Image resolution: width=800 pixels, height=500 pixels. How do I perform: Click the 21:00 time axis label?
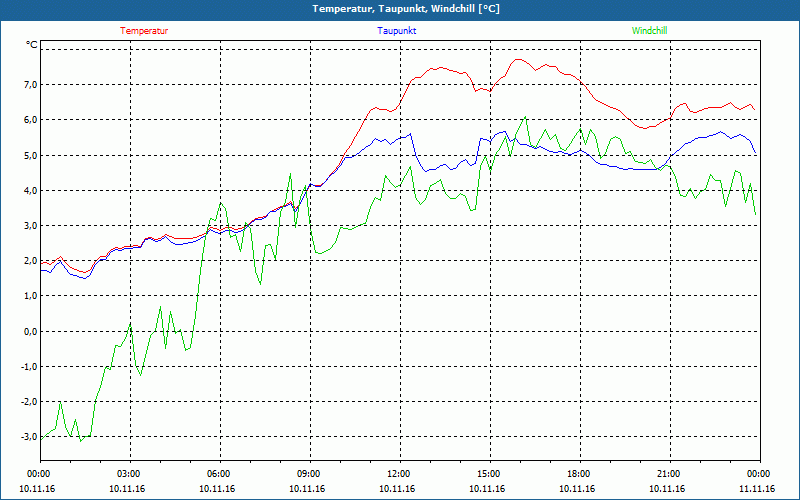pos(670,474)
